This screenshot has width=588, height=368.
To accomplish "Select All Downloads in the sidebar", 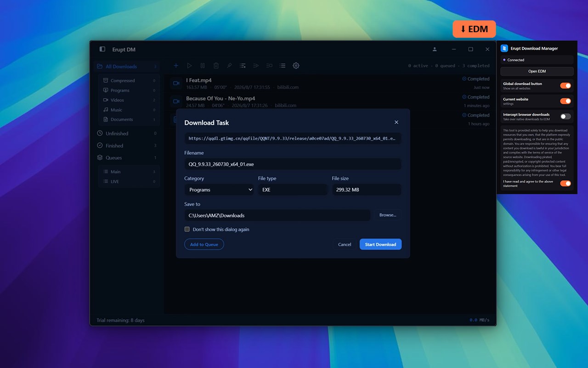I will 127,66.
